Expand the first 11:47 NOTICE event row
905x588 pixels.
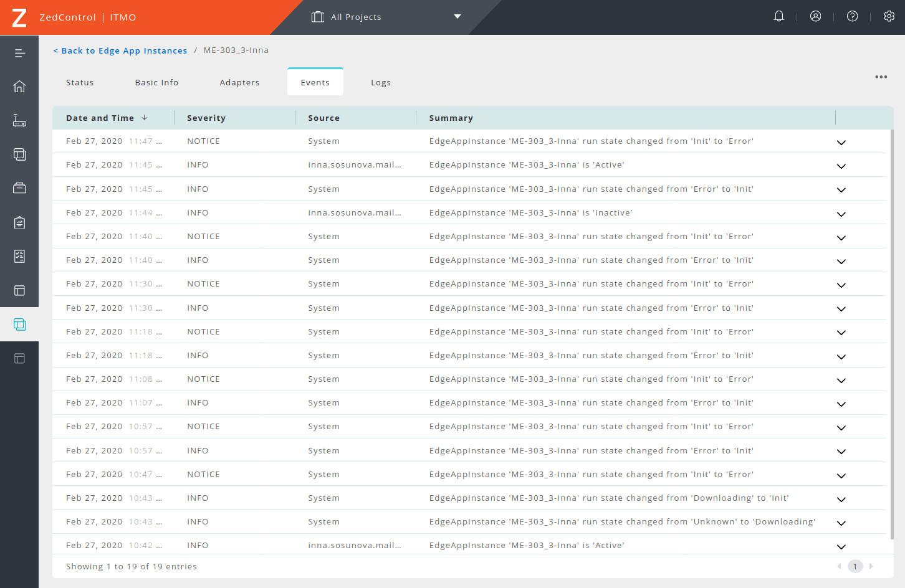point(841,142)
